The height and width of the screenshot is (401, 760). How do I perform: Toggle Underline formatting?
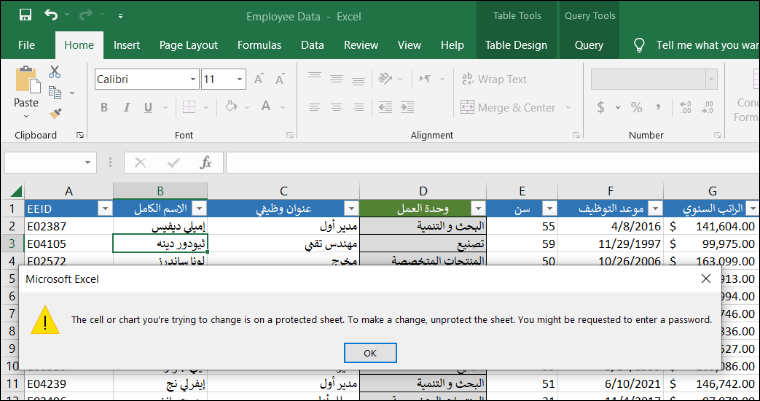pyautogui.click(x=148, y=108)
